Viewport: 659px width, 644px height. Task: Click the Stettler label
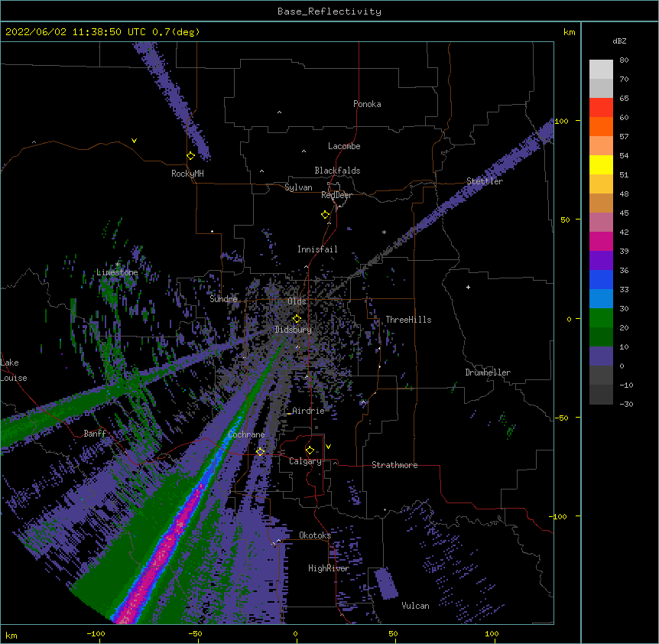485,181
